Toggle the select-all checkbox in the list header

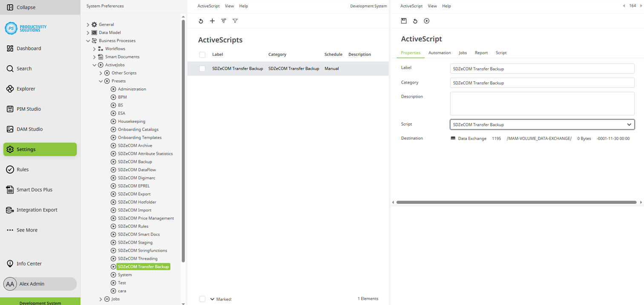point(202,54)
